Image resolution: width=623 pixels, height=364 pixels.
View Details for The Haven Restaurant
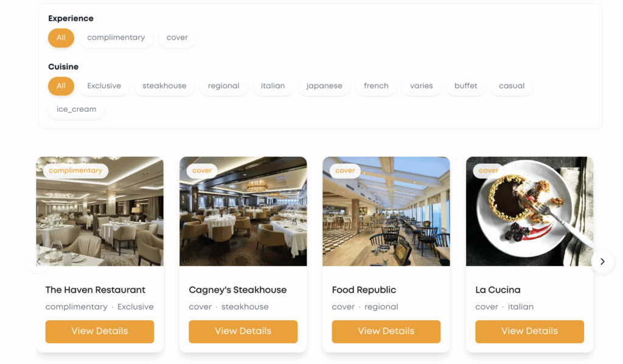point(100,331)
